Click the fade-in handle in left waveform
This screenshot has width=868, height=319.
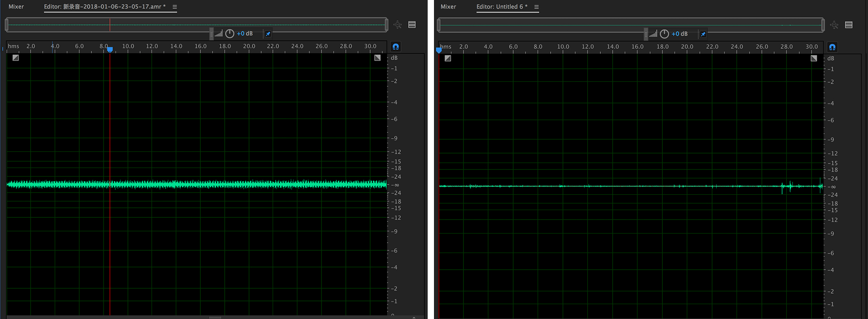16,58
